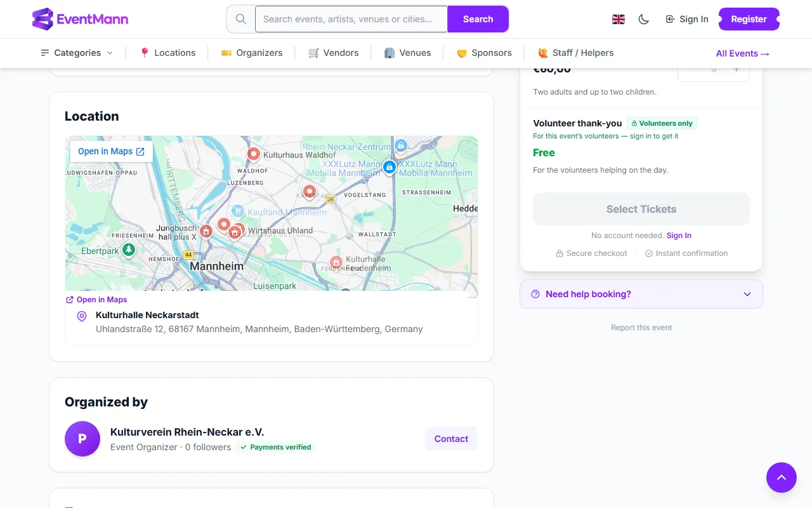
Task: Expand the Need help booking section
Action: point(641,294)
